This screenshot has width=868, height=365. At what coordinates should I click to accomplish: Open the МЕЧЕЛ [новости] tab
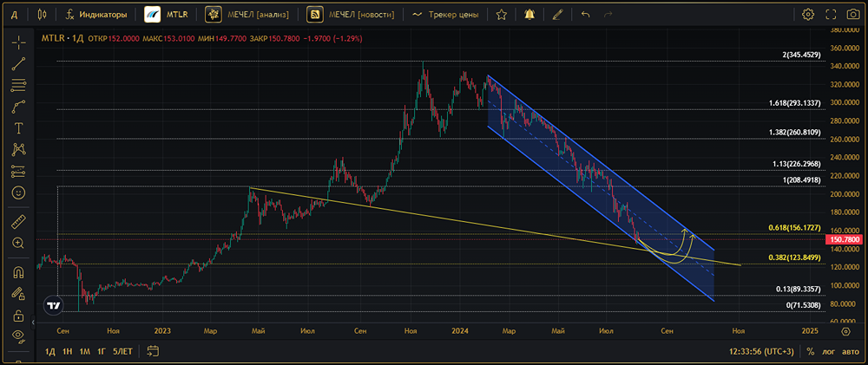click(352, 14)
